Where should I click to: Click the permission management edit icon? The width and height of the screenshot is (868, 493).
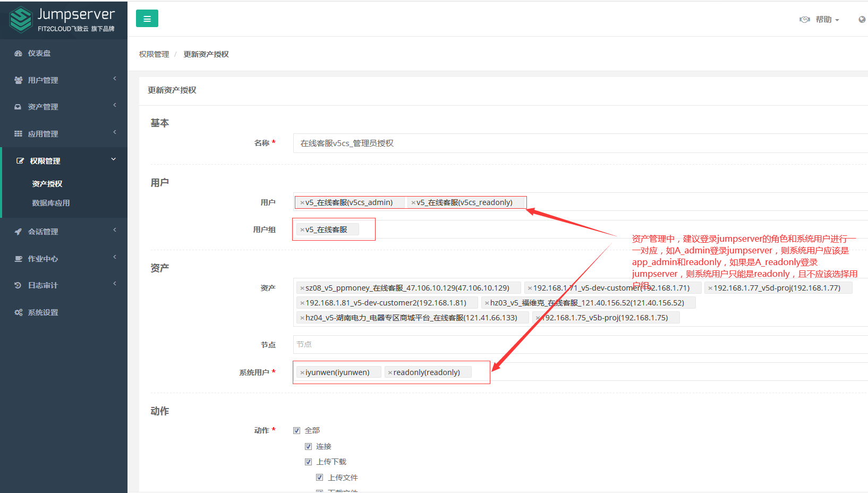pos(20,161)
